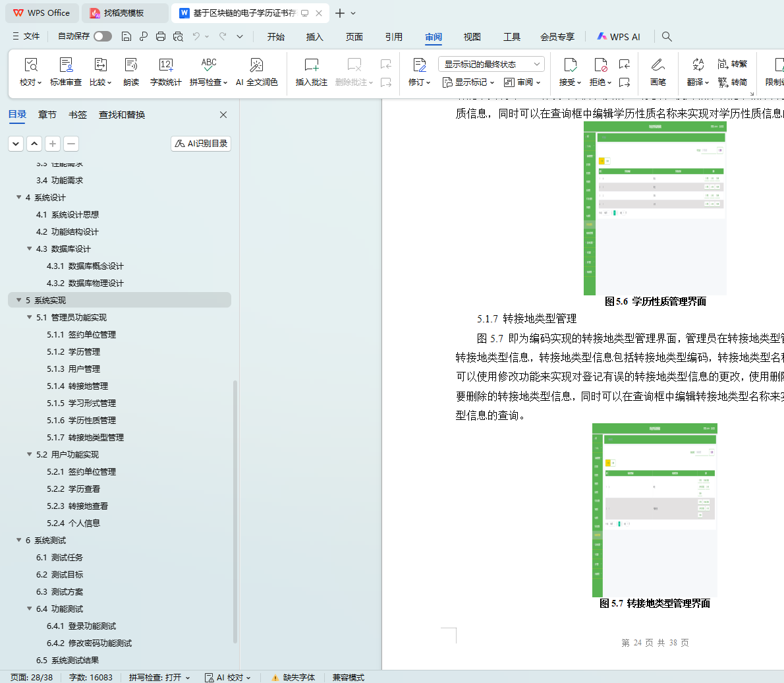Screen dimensions: 784x683
Task: Click the AI识别目录 button
Action: 201,144
